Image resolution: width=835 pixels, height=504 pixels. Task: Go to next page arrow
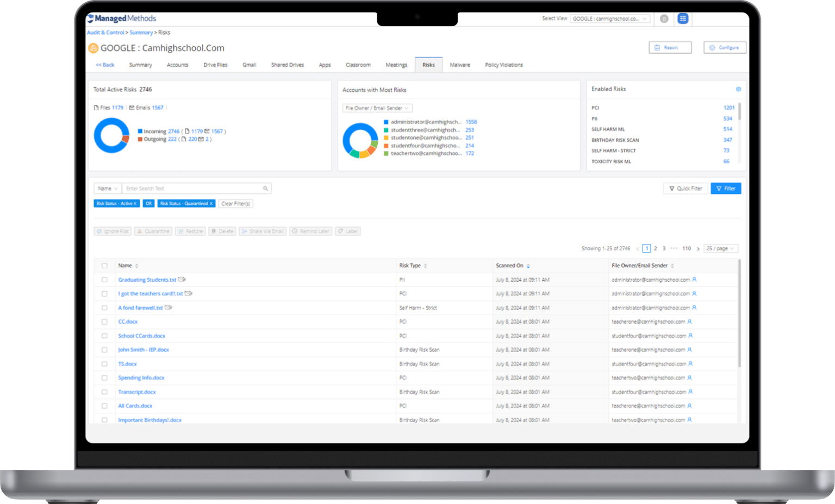tap(698, 249)
